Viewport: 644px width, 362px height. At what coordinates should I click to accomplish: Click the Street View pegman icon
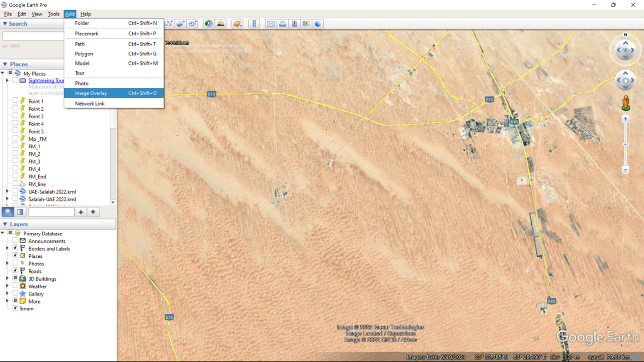[x=626, y=102]
